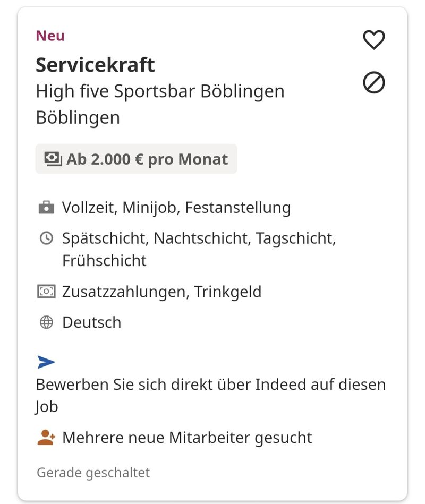Click the company name High five Sportsbar Böblingen
Image resolution: width=425 pixels, height=504 pixels.
click(160, 91)
